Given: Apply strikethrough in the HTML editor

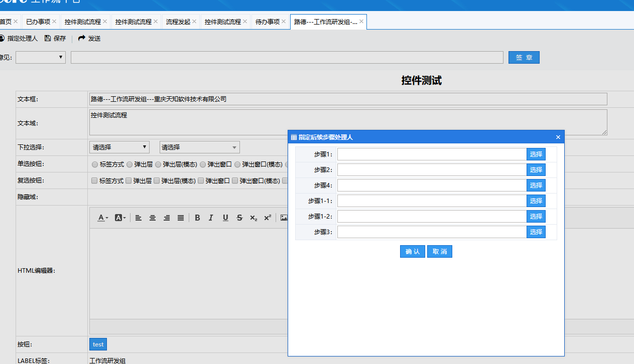Looking at the screenshot, I should pyautogui.click(x=239, y=218).
